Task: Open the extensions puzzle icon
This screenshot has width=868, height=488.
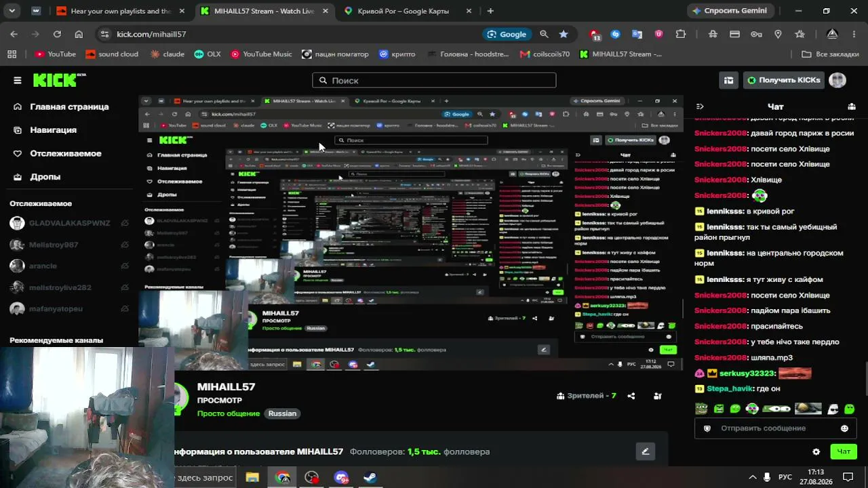Action: click(x=681, y=34)
